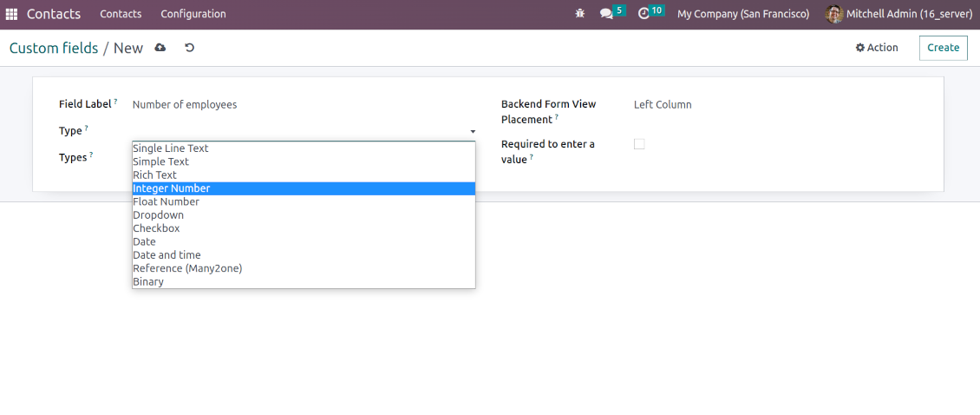Expand the Type dropdown arrow
The width and height of the screenshot is (980, 415).
tap(473, 131)
